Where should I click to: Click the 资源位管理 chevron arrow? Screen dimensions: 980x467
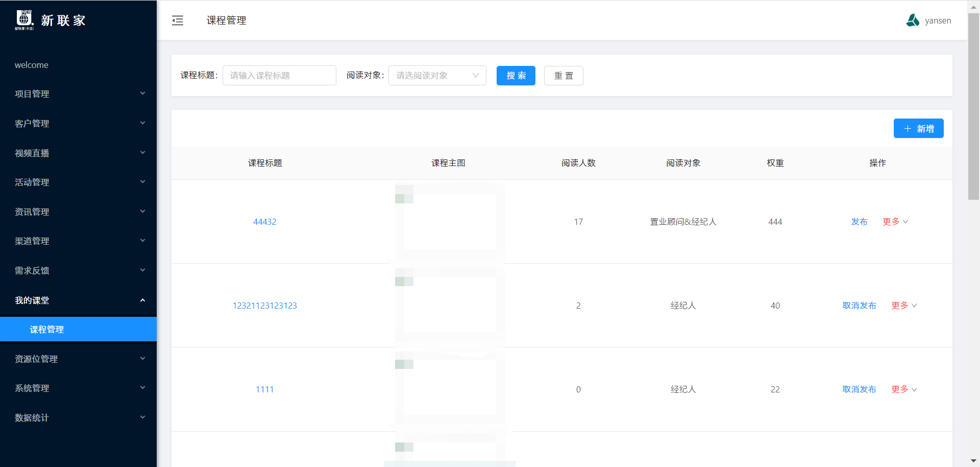coord(143,359)
